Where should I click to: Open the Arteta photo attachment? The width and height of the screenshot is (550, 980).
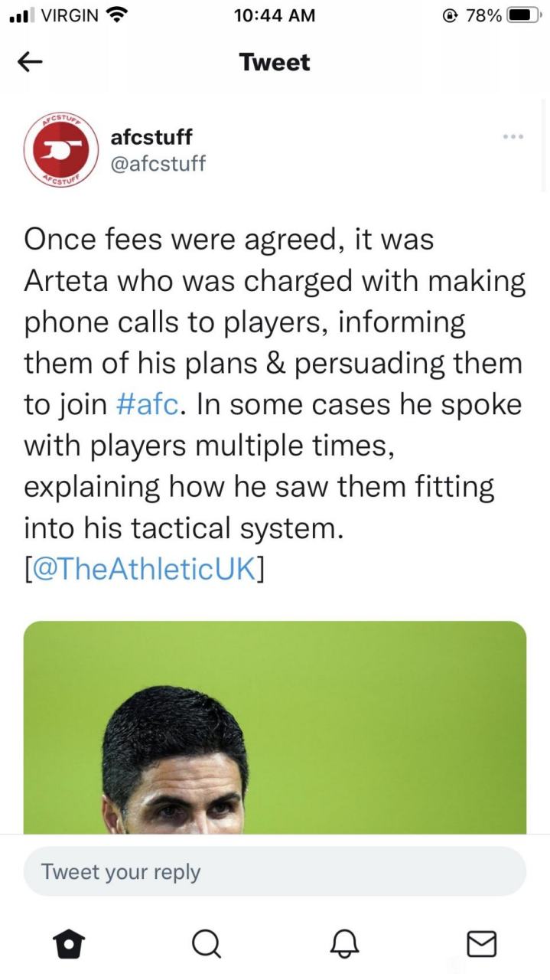275,727
